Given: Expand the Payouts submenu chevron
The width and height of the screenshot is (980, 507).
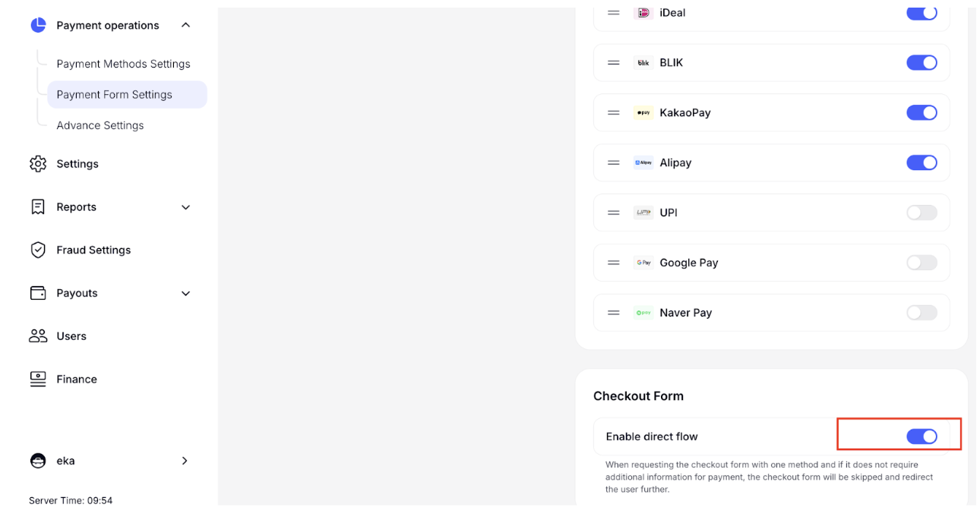Looking at the screenshot, I should [185, 294].
